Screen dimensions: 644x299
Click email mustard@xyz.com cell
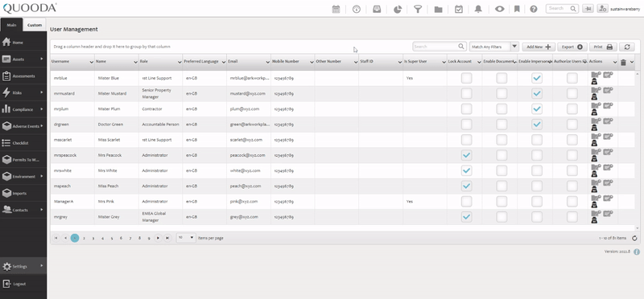point(248,93)
